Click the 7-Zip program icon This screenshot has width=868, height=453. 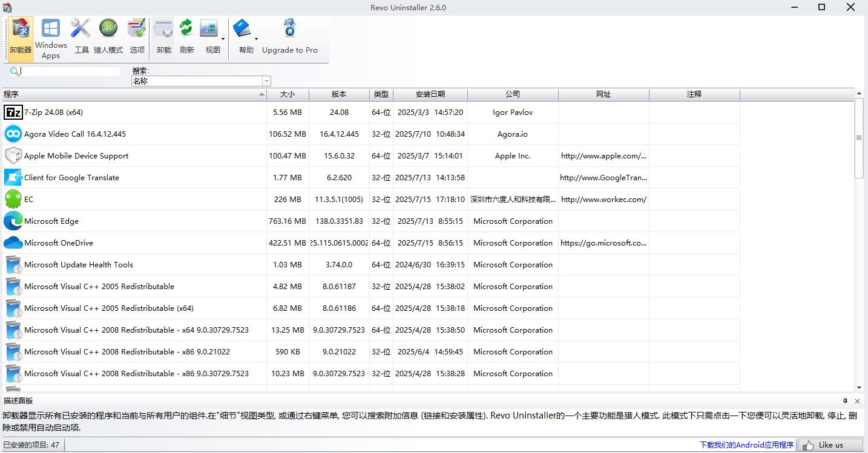[13, 112]
